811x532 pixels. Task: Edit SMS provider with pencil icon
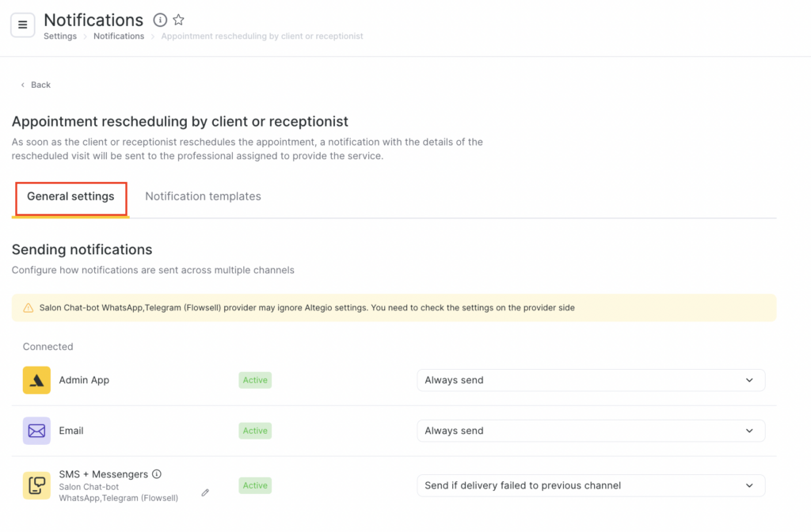pos(205,492)
